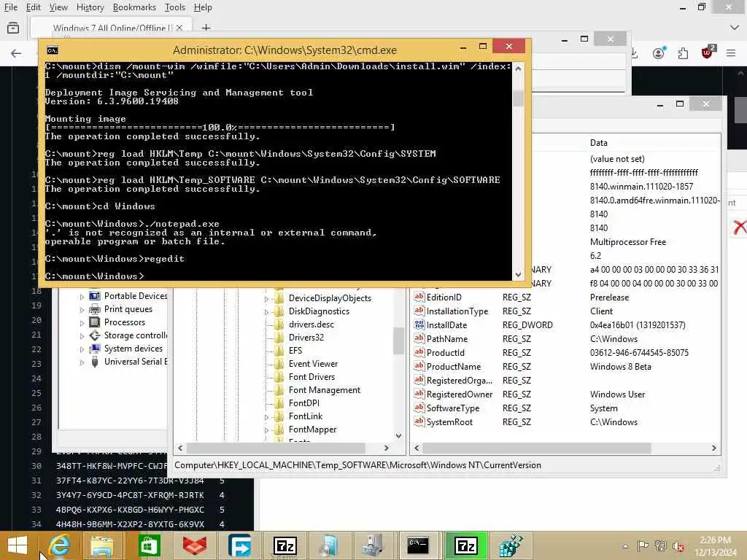747x560 pixels.
Task: Select the EFS registry key
Action: coord(295,351)
